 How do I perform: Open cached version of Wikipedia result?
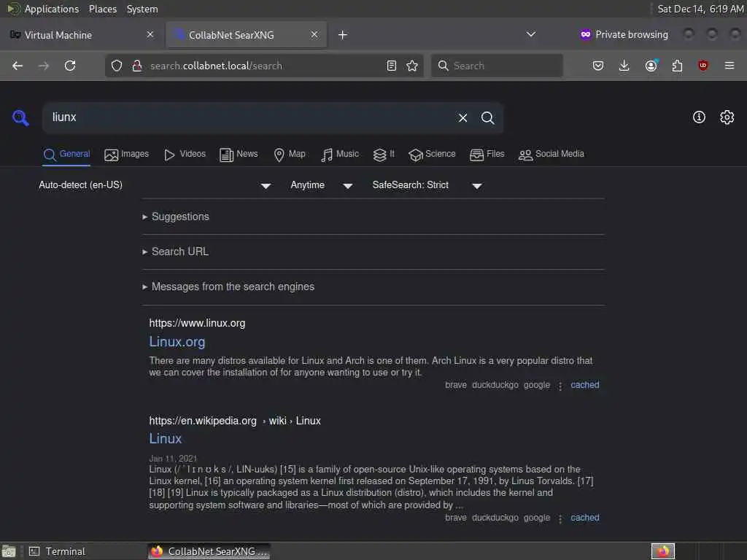pos(584,518)
